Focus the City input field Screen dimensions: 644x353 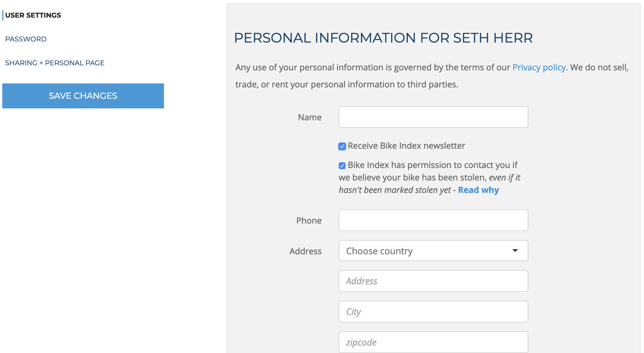tap(433, 312)
